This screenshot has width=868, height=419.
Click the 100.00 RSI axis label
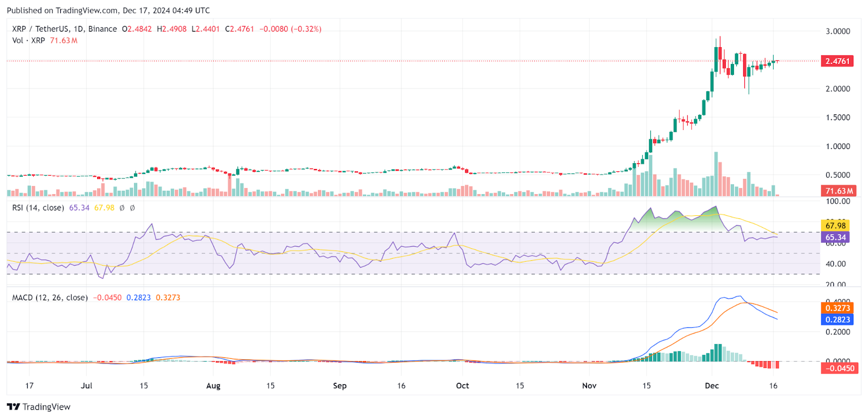click(838, 201)
